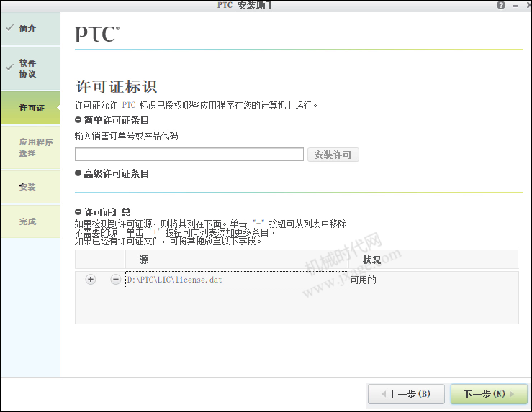This screenshot has height=412, width=532.
Task: Go to the 简介 step
Action: tap(30, 29)
